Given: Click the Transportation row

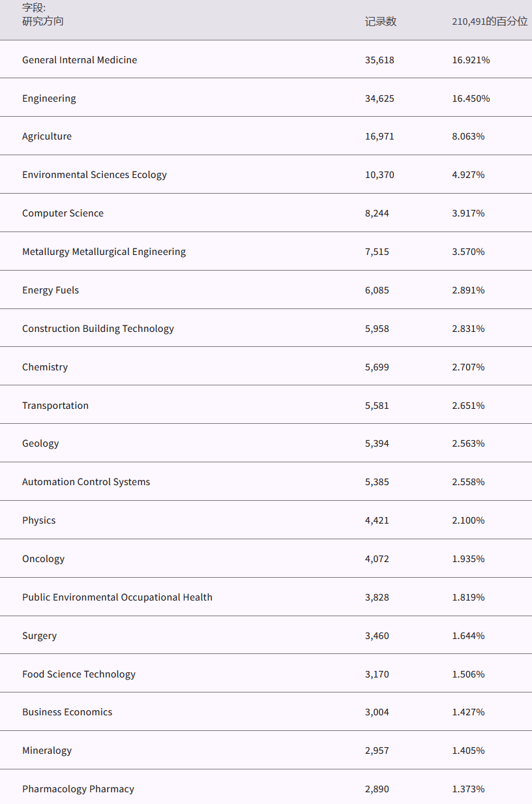Looking at the screenshot, I should click(55, 406).
